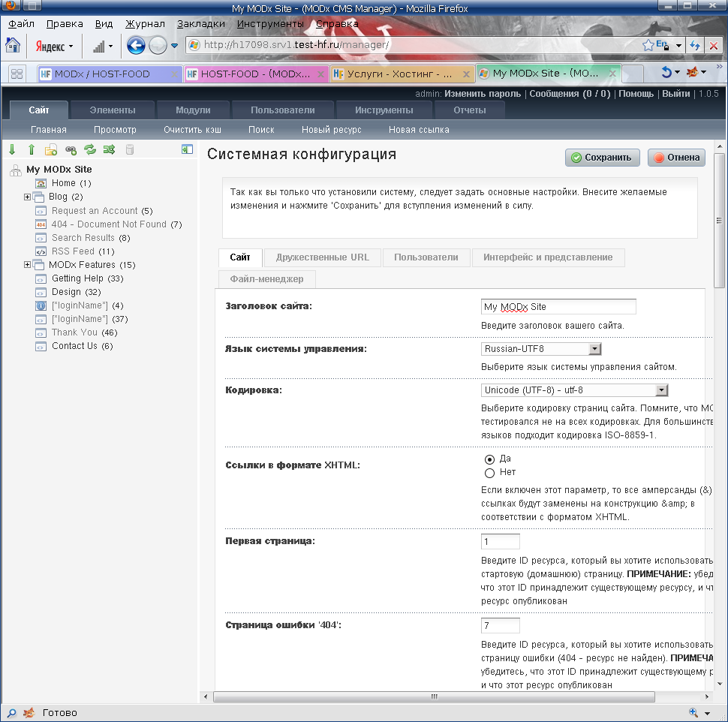
Task: Click the grey trash can icon in the tree toolbar
Action: coord(130,149)
